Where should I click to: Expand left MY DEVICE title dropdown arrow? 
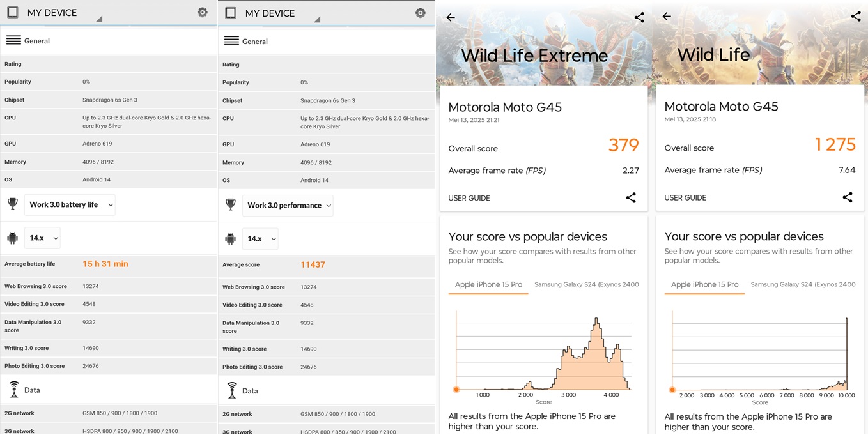[x=98, y=19]
